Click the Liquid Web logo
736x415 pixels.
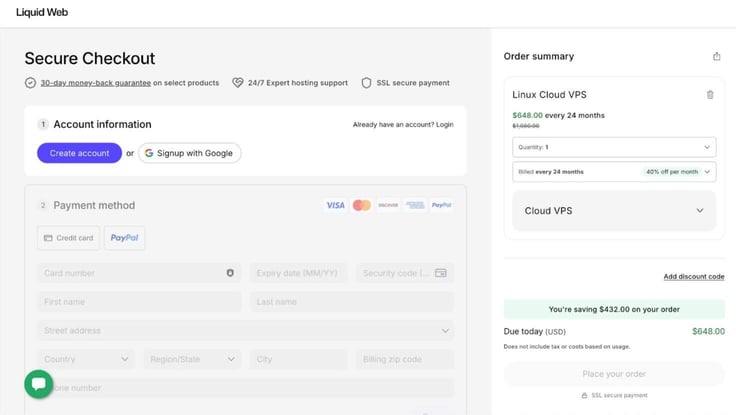click(x=42, y=12)
